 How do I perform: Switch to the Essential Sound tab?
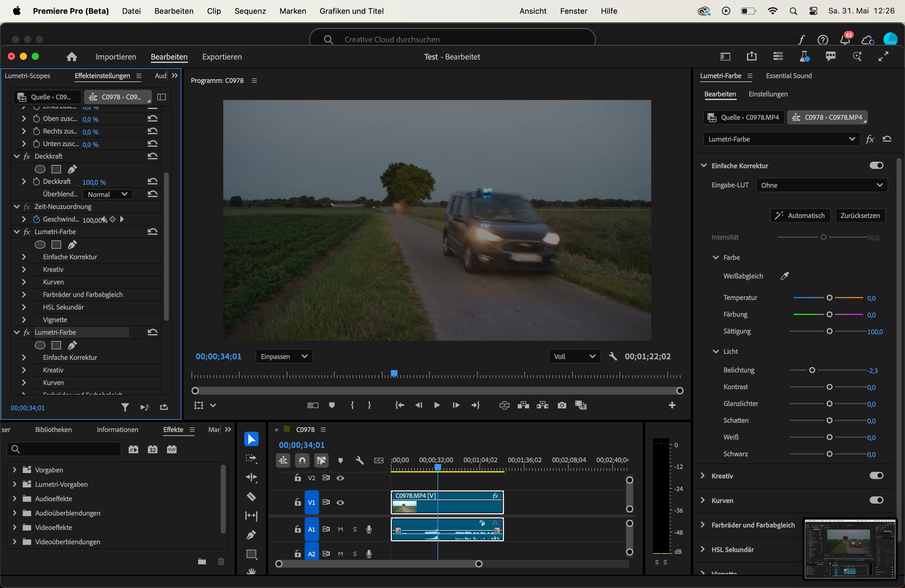coord(788,76)
